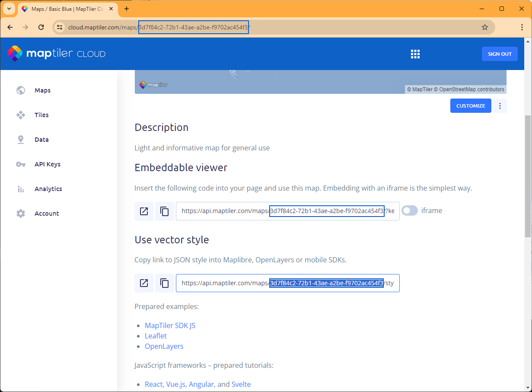Open the Embeddable viewer link in new tab
Viewport: 532px width, 392px height.
(144, 211)
